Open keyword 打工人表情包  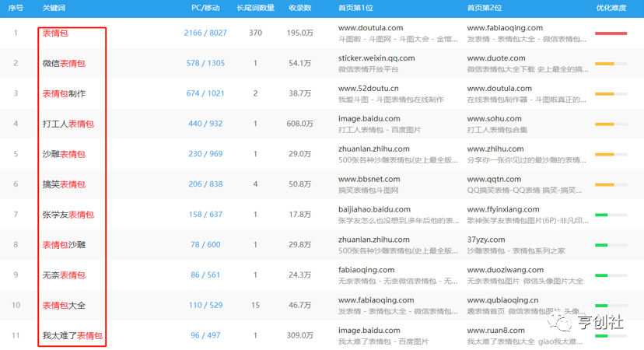pyautogui.click(x=68, y=124)
